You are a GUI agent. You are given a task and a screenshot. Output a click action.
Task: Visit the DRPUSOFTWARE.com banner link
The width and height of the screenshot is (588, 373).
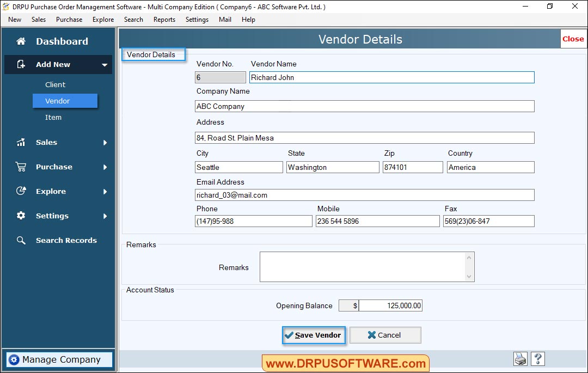(345, 363)
